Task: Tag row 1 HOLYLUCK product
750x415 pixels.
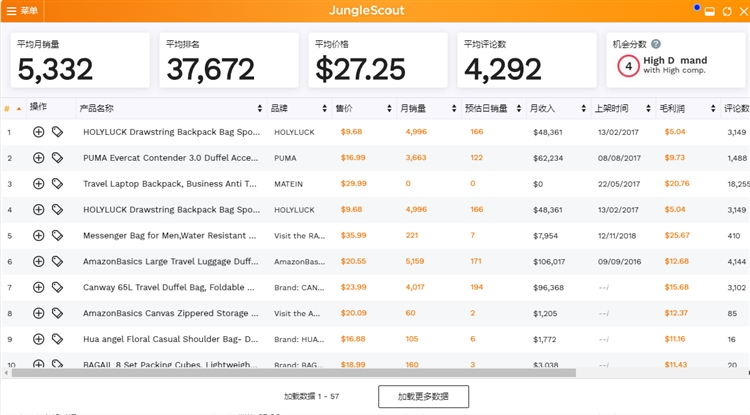Action: tap(57, 132)
